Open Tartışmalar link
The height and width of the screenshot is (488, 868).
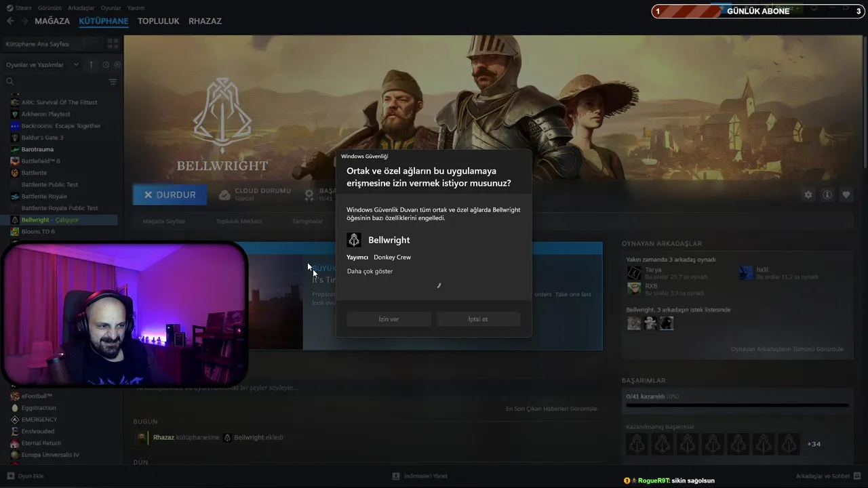307,221
